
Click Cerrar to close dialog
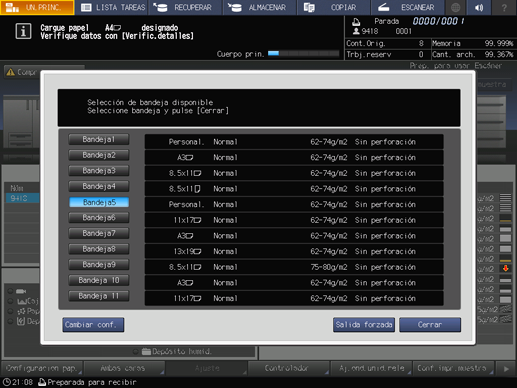[x=430, y=325]
